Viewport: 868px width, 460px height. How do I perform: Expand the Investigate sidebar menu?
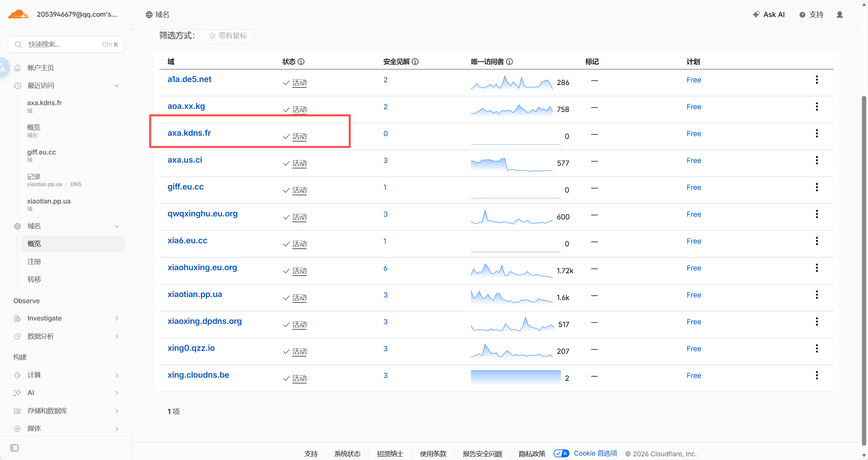117,318
